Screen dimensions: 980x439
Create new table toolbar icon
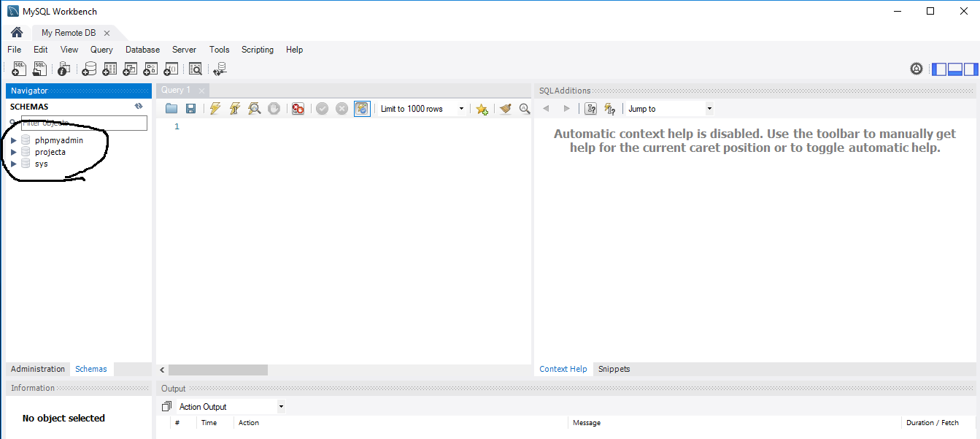coord(109,69)
